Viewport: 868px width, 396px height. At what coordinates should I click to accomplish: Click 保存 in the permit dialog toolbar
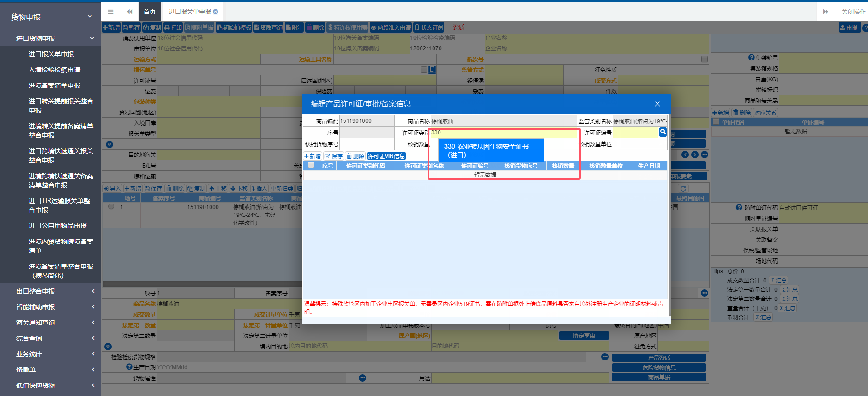tap(333, 156)
